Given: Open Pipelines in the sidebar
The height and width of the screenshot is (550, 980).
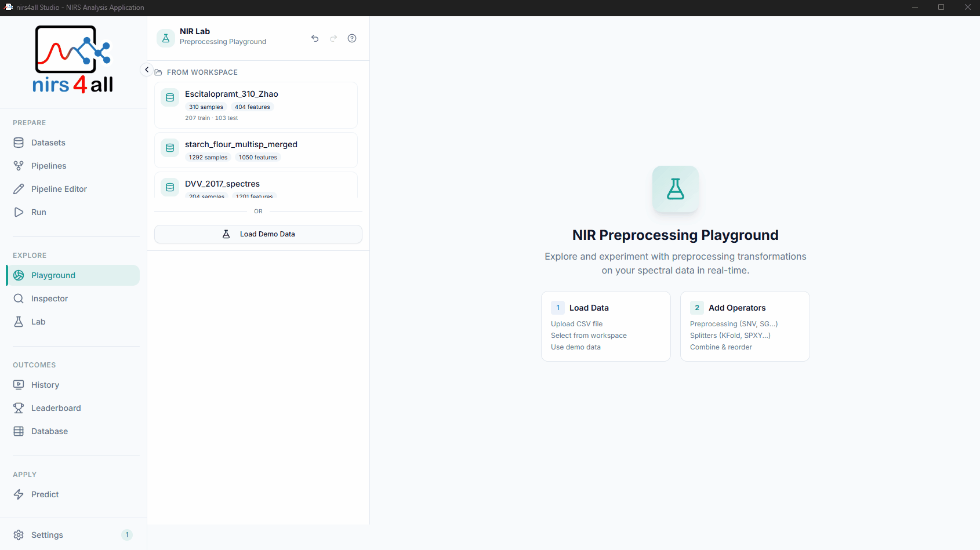Looking at the screenshot, I should [72, 166].
